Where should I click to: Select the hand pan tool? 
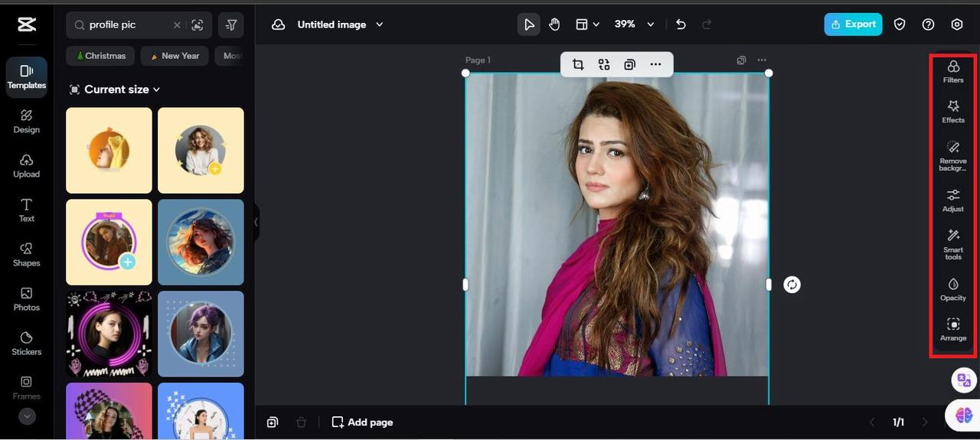click(x=554, y=24)
